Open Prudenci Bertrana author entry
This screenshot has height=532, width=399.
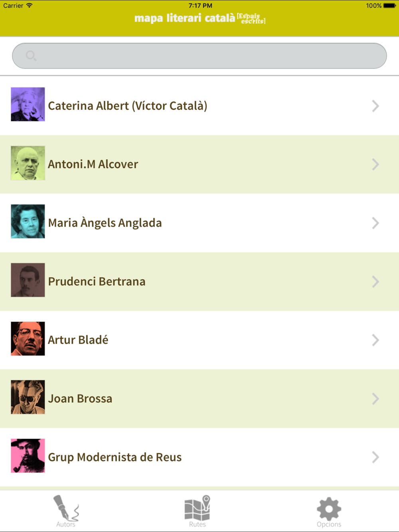[x=199, y=282]
